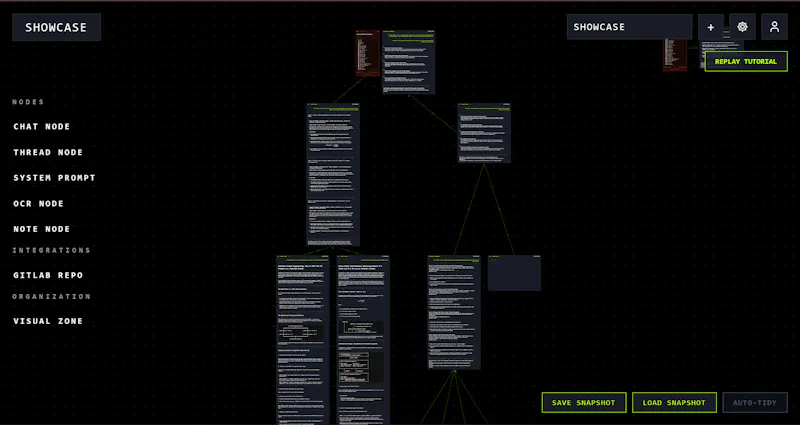Open the user profile icon
Image resolution: width=800 pixels, height=425 pixels.
click(774, 27)
